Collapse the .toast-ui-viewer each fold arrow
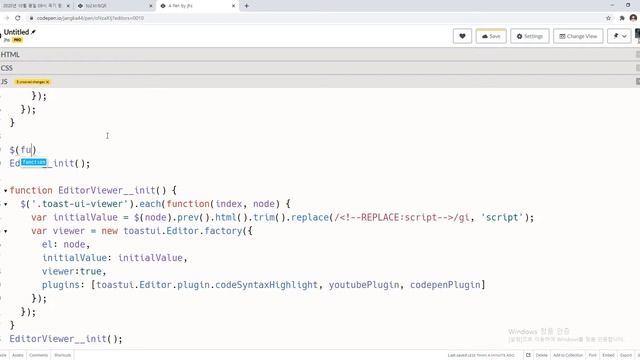This screenshot has height=360, width=640. (5, 204)
